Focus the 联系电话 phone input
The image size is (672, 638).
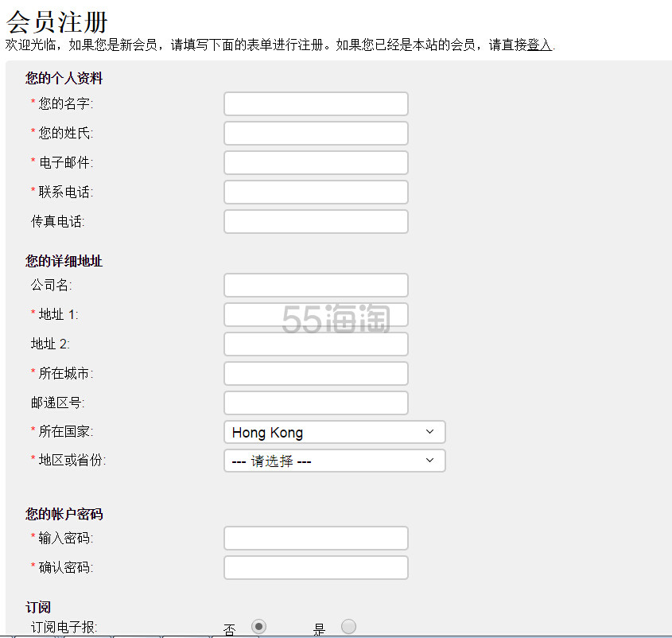point(316,192)
